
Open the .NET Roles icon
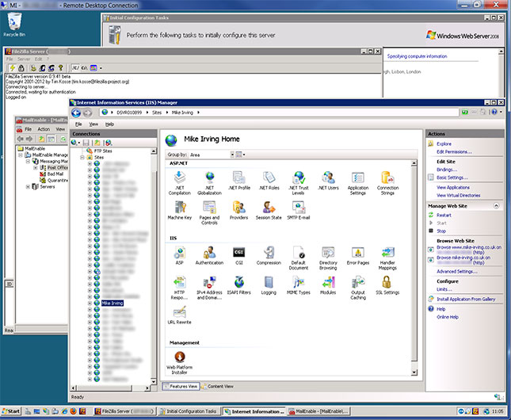pos(269,181)
